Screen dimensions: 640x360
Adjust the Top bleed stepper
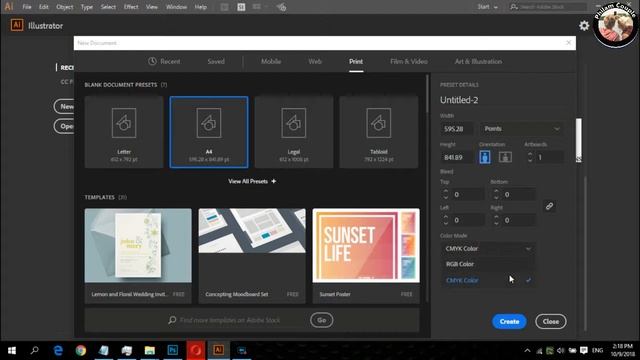446,194
